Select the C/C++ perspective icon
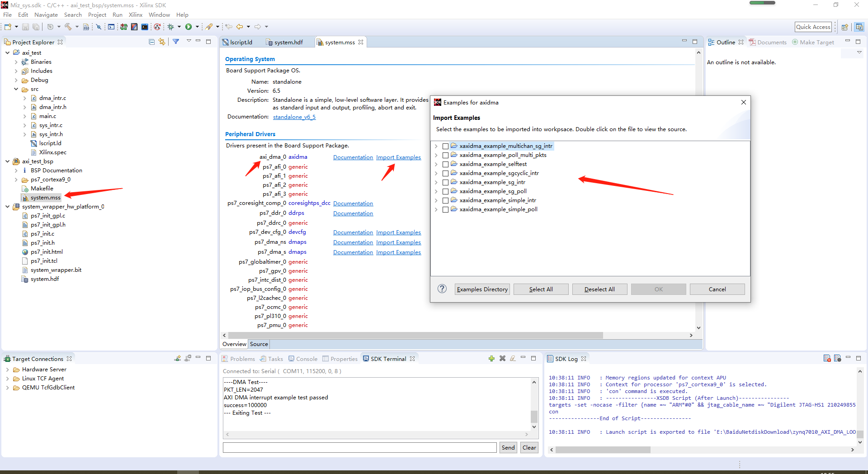 pyautogui.click(x=859, y=27)
